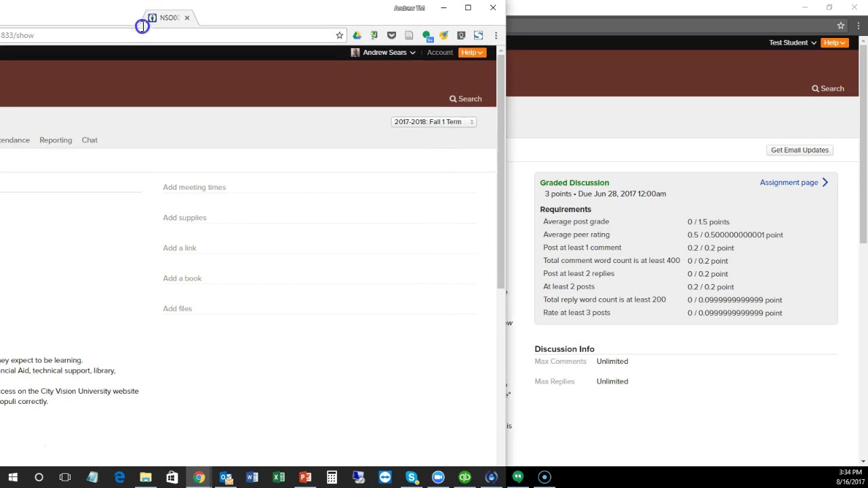Image resolution: width=868 pixels, height=488 pixels.
Task: Click Add meeting times link
Action: point(194,187)
